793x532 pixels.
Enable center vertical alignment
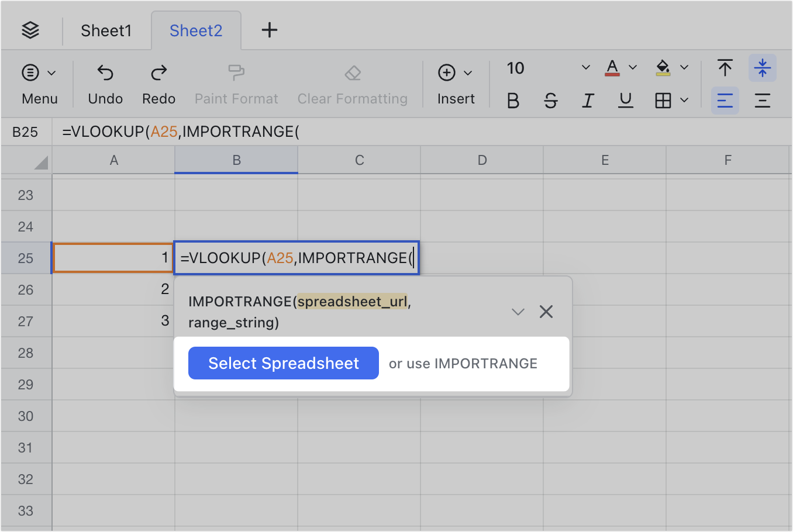coord(763,67)
